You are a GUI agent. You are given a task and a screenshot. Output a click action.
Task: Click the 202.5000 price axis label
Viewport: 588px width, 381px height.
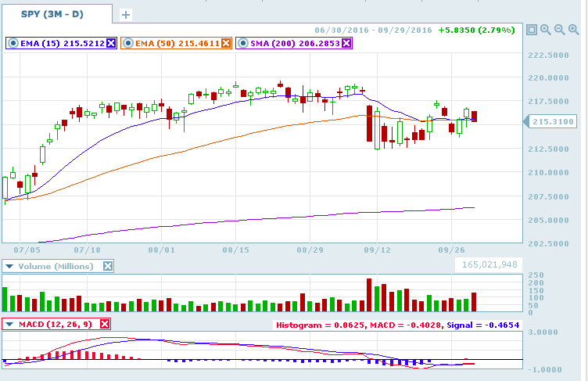click(548, 244)
